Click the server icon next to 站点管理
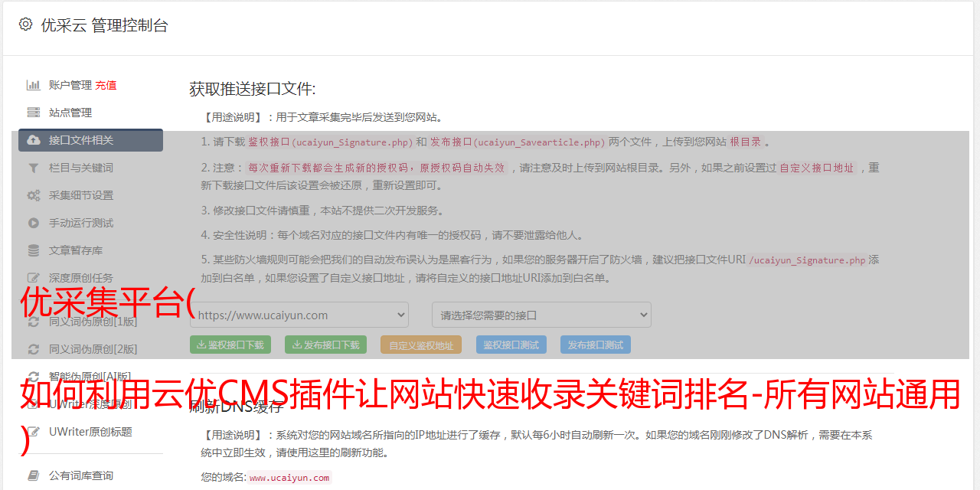 click(x=34, y=113)
